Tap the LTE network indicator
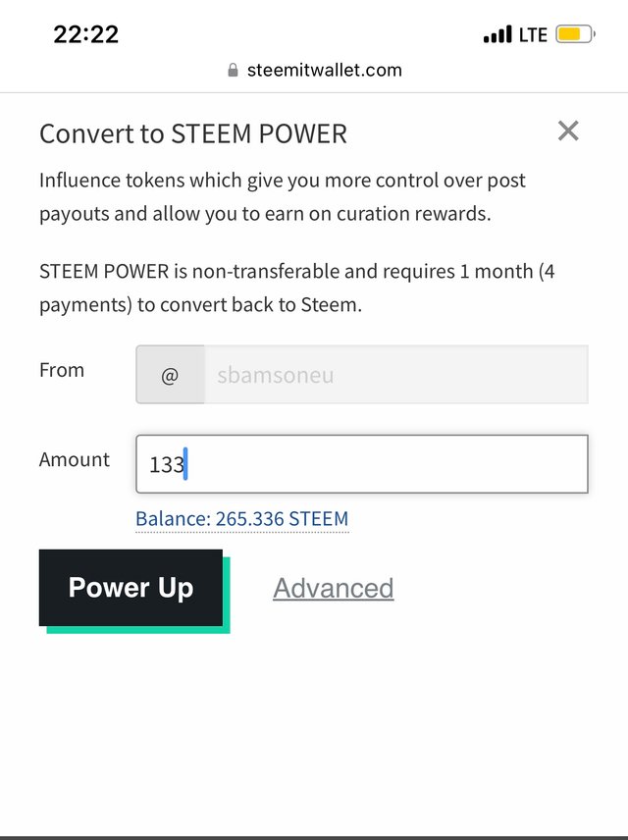628x840 pixels. [x=533, y=35]
